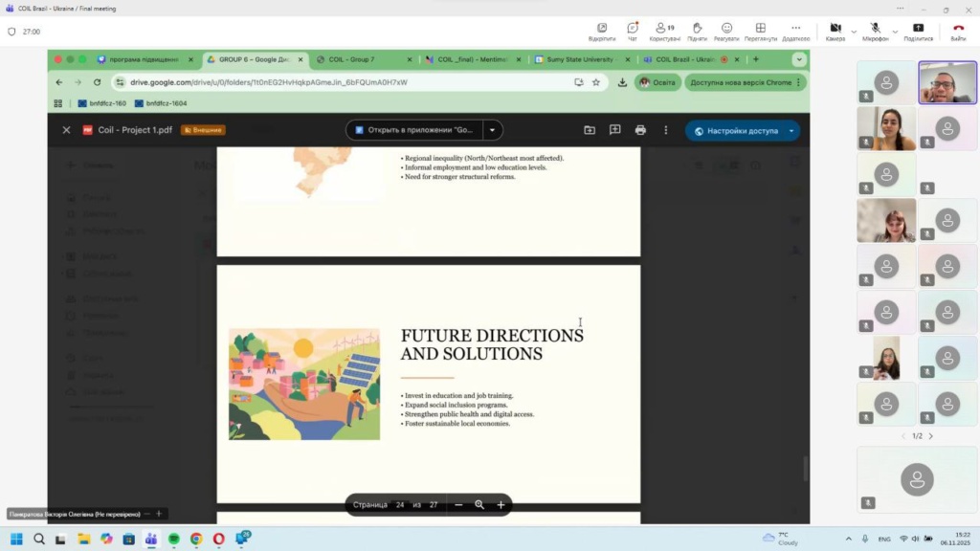Expand the microphone options arrow
The height and width of the screenshot is (551, 980).
point(895,31)
